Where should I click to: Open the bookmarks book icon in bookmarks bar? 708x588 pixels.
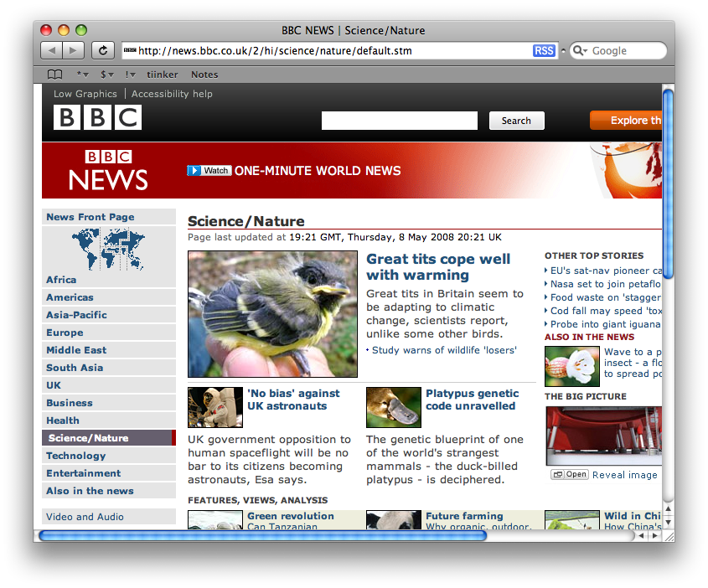(54, 75)
